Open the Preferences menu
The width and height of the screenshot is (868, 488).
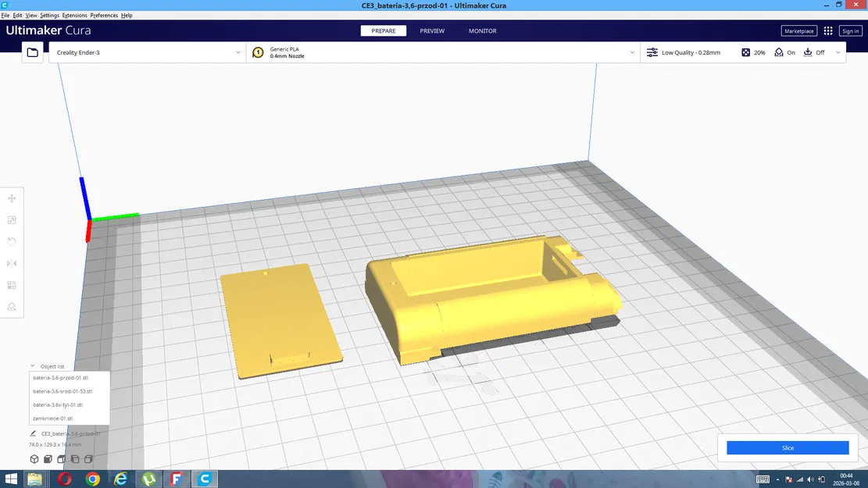tap(104, 16)
